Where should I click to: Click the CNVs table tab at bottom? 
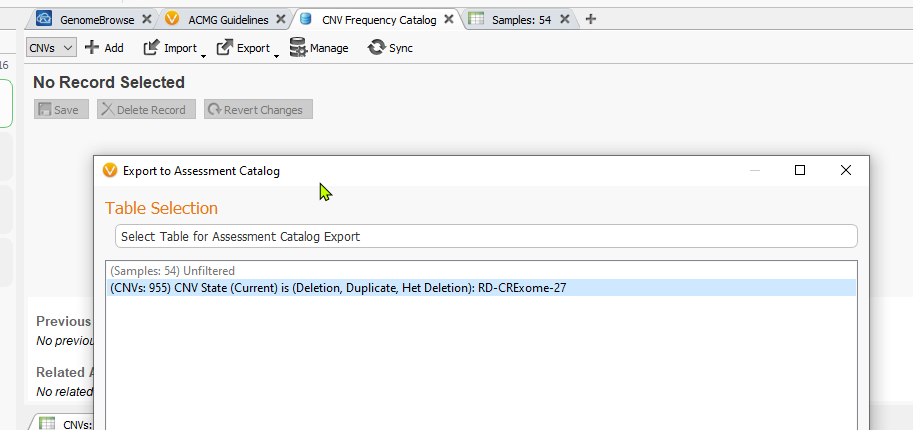(x=64, y=424)
